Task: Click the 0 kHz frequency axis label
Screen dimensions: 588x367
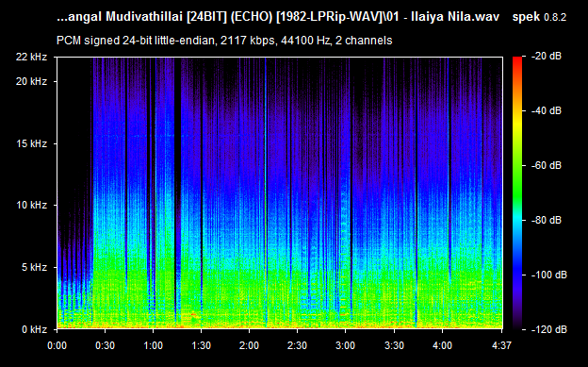Action: point(35,329)
